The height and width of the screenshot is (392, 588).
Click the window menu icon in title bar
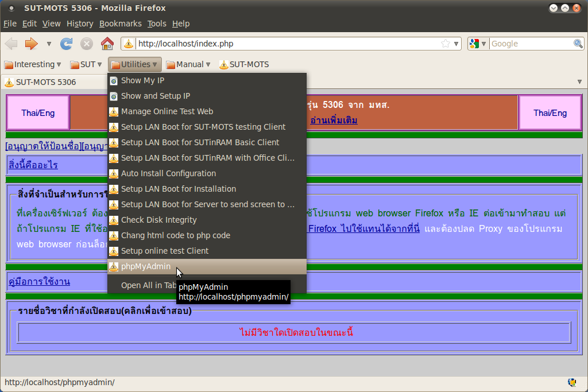(x=11, y=8)
